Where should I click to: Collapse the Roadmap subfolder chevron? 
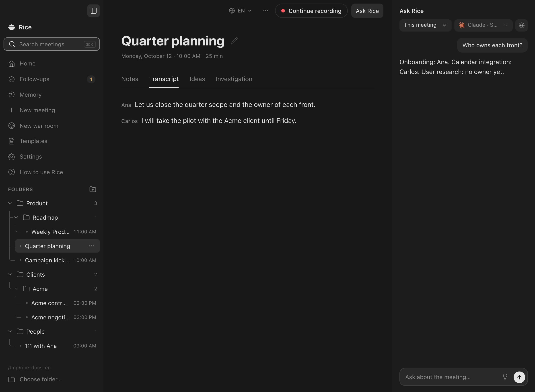click(16, 217)
